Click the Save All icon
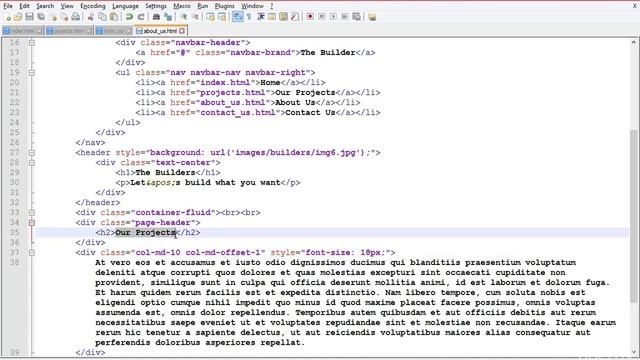This screenshot has width=640, height=360. [41, 17]
